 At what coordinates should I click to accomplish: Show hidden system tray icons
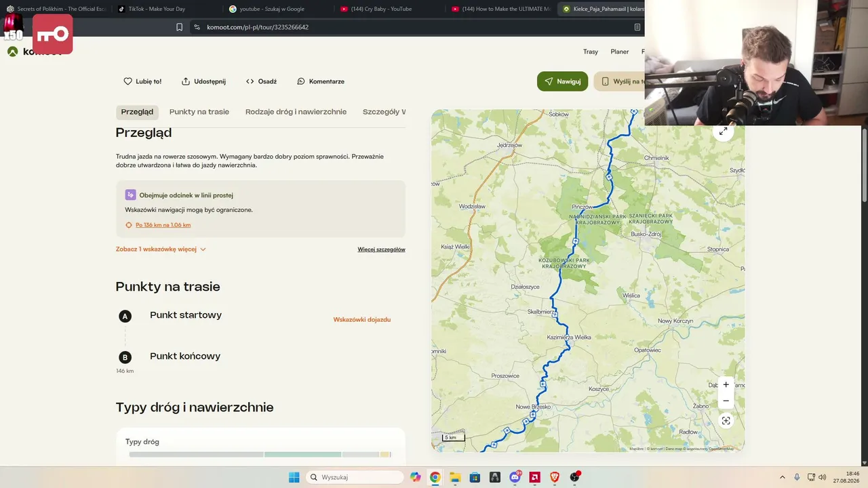(x=782, y=477)
